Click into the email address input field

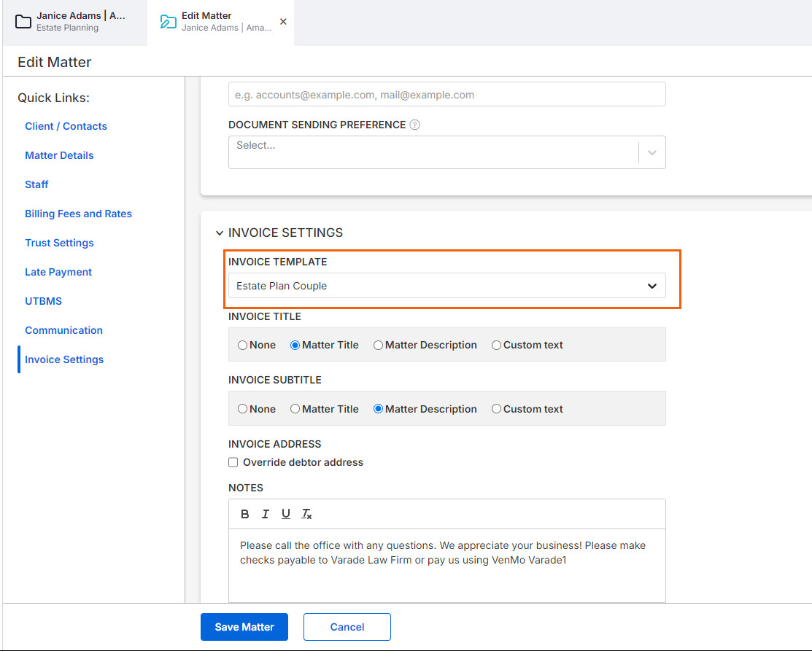[x=446, y=95]
